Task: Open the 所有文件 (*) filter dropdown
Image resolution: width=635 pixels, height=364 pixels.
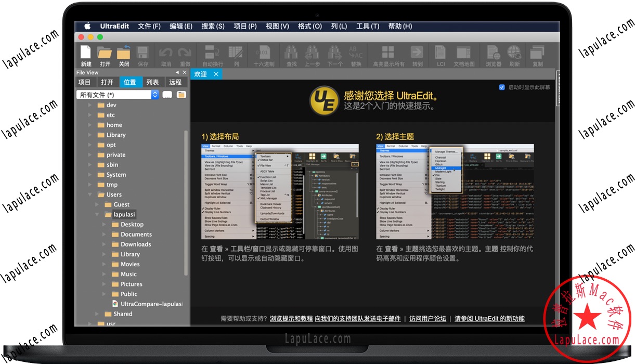Action: pos(155,95)
